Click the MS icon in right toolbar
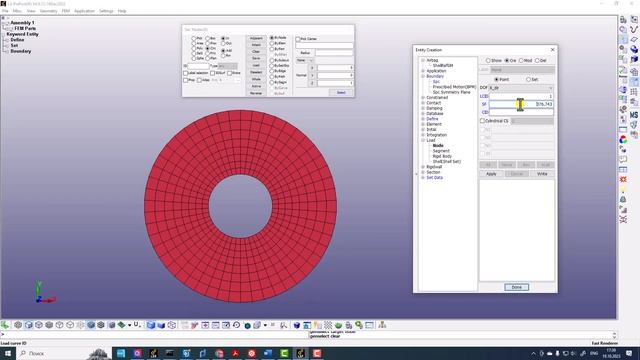The height and width of the screenshot is (360, 640). (634, 115)
